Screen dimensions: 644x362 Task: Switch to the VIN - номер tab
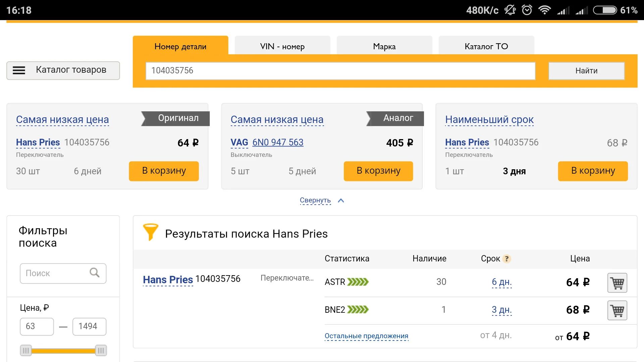(x=282, y=46)
